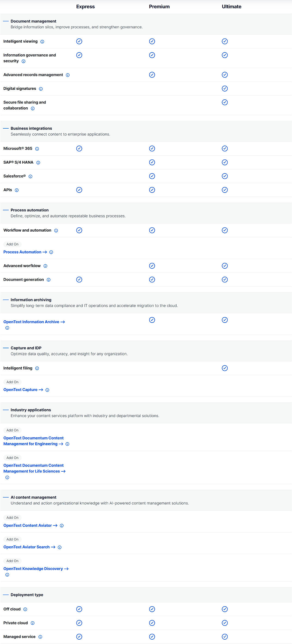
Task: Click Express checkmark in Off cloud row
Action: click(x=79, y=609)
